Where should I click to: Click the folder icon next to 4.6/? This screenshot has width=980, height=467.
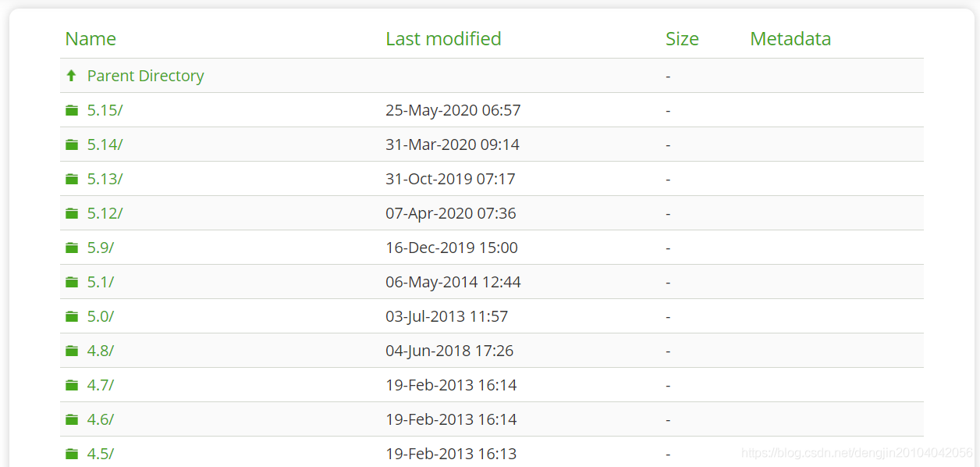(72, 419)
